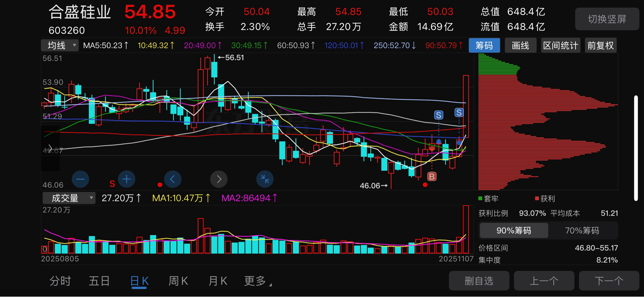This screenshot has width=644, height=297.
Task: Click the 获利比例 93.07% value
Action: tap(532, 213)
